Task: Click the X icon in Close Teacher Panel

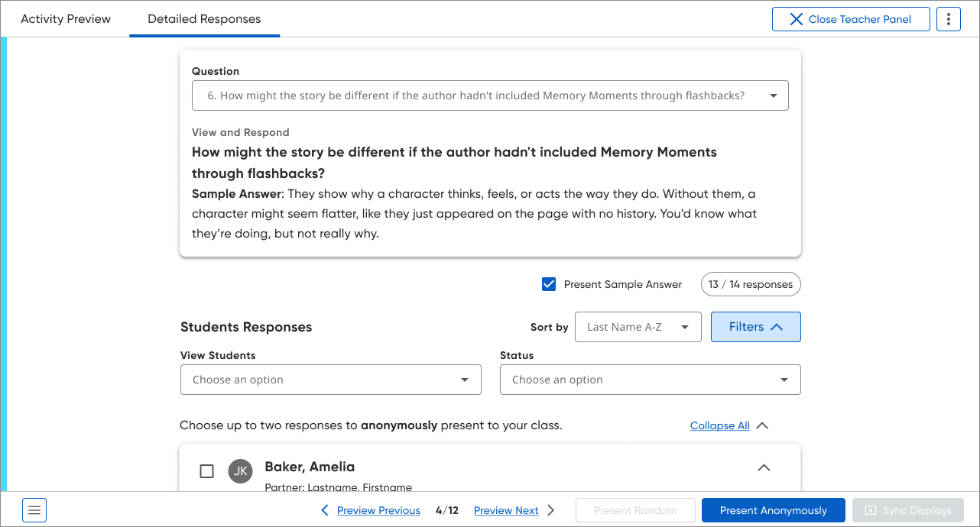Action: 796,19
